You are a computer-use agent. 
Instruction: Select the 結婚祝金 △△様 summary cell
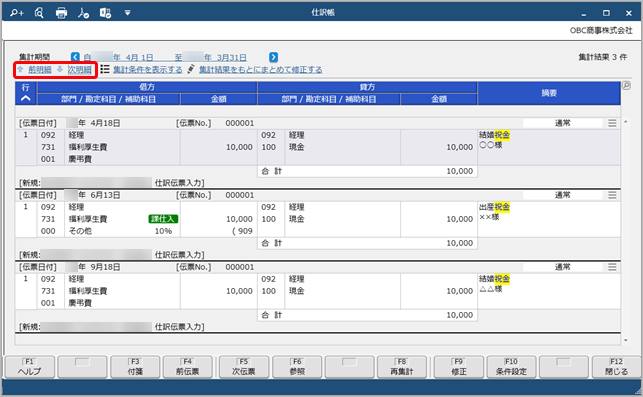tap(549, 291)
